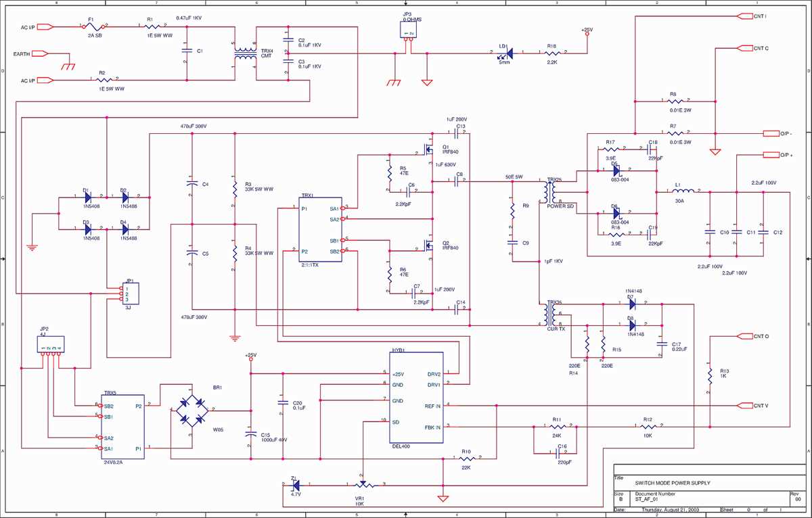The image size is (812, 518).
Task: Select the JP2 4-pin jumper block
Action: 52,345
